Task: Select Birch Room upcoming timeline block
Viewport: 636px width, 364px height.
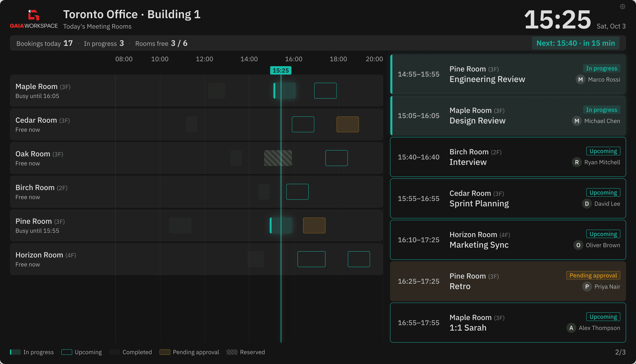Action: tap(297, 192)
